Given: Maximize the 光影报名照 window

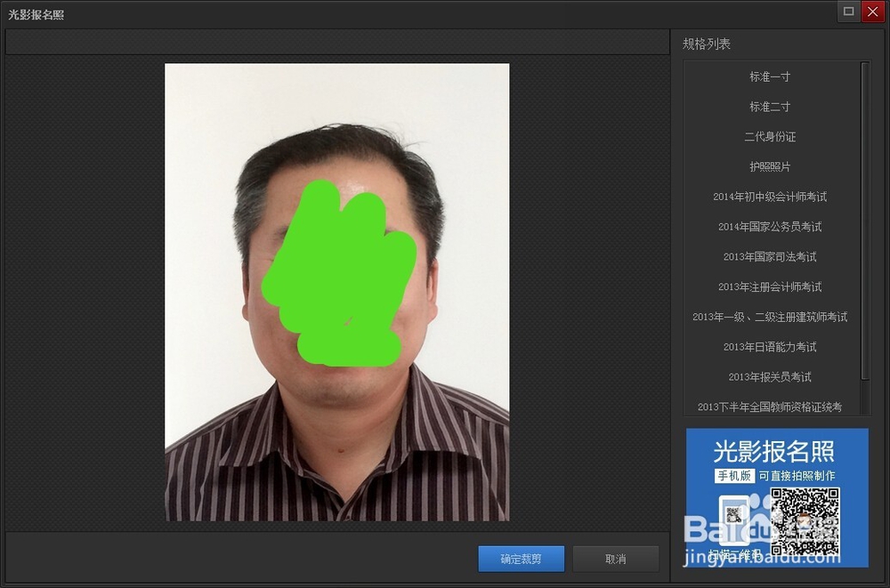Looking at the screenshot, I should pyautogui.click(x=848, y=12).
